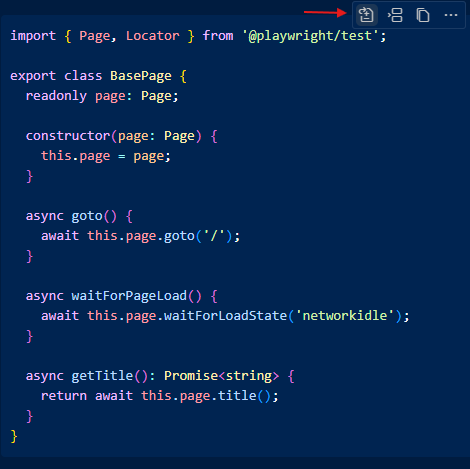
Task: Open the more actions ellipsis menu
Action: [451, 15]
